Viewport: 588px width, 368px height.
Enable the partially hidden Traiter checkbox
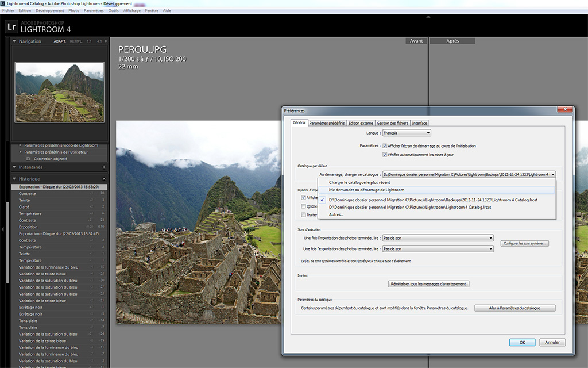pyautogui.click(x=303, y=215)
